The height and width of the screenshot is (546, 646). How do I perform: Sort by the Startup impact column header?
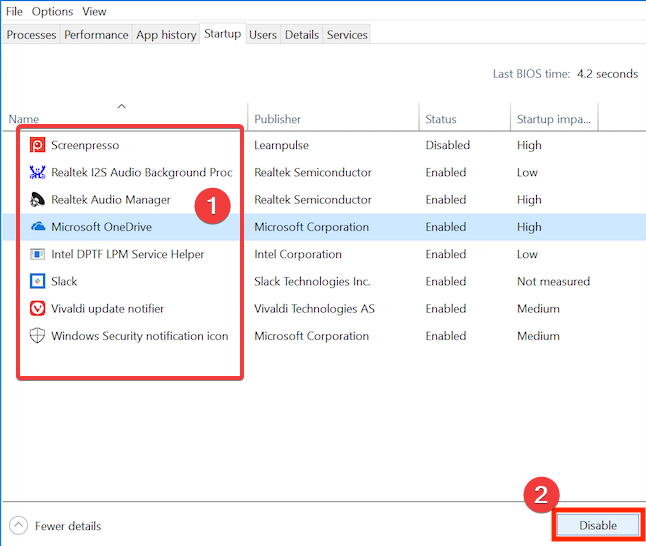pos(554,119)
